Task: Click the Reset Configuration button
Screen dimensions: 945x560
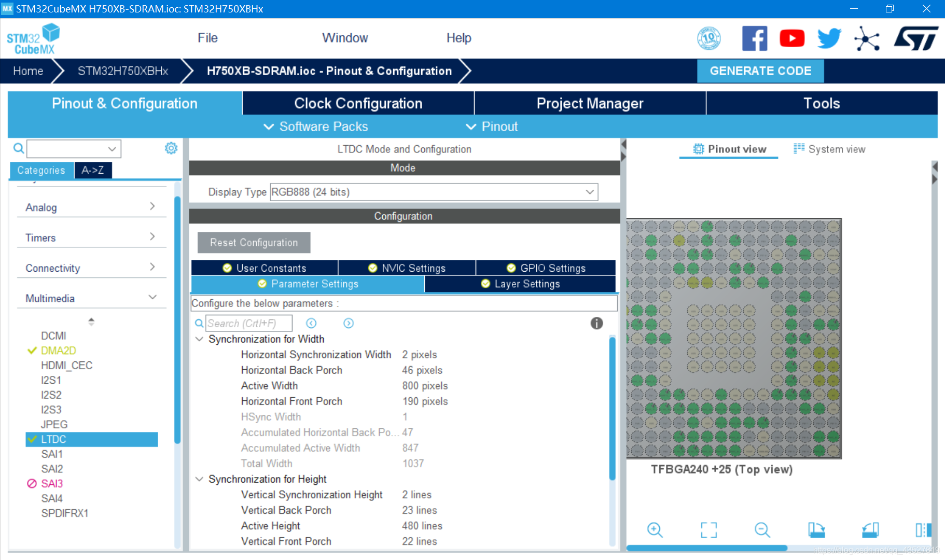Action: tap(254, 243)
